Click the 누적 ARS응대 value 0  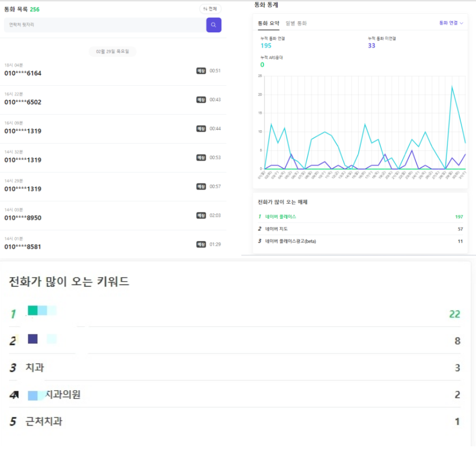point(262,65)
